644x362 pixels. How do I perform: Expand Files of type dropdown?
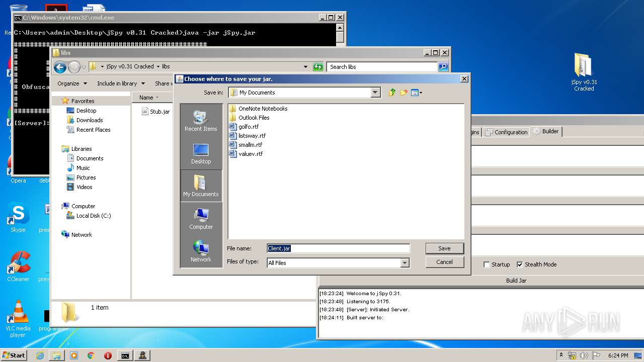[x=405, y=262]
